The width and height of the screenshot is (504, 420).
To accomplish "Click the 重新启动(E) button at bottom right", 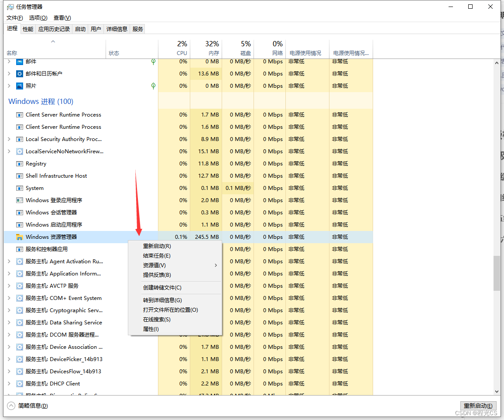I will [478, 406].
